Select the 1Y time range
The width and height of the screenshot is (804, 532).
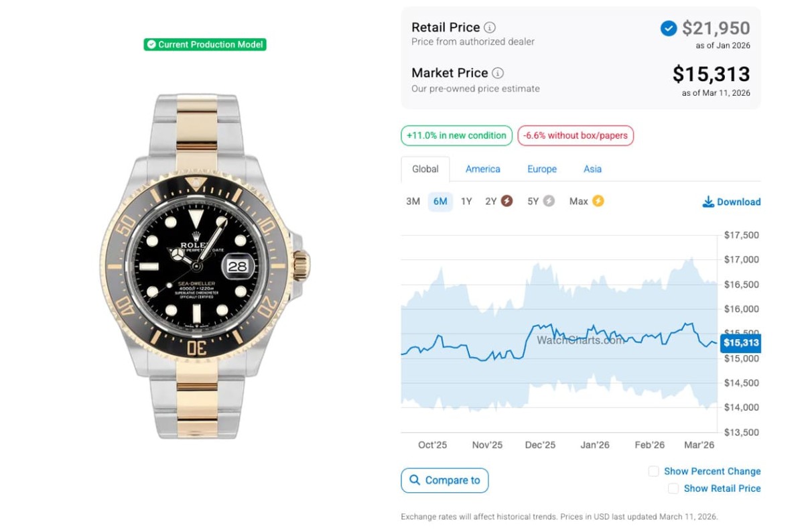466,201
